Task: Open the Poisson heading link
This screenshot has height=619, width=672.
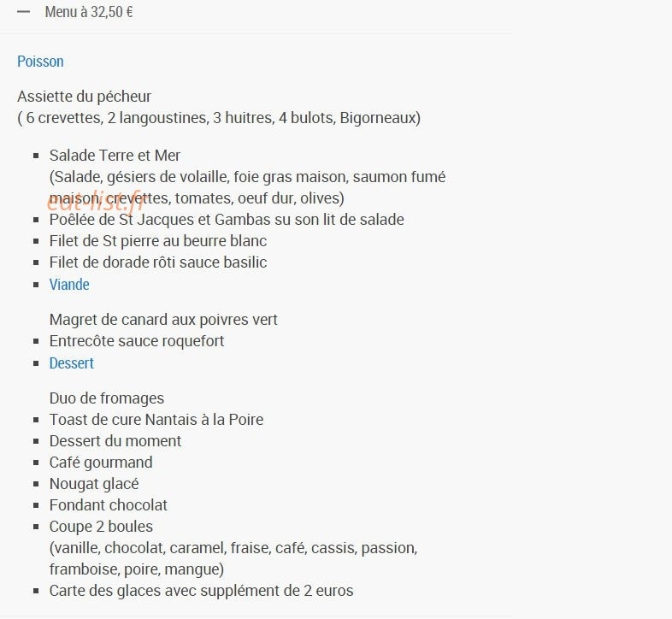Action: tap(40, 62)
